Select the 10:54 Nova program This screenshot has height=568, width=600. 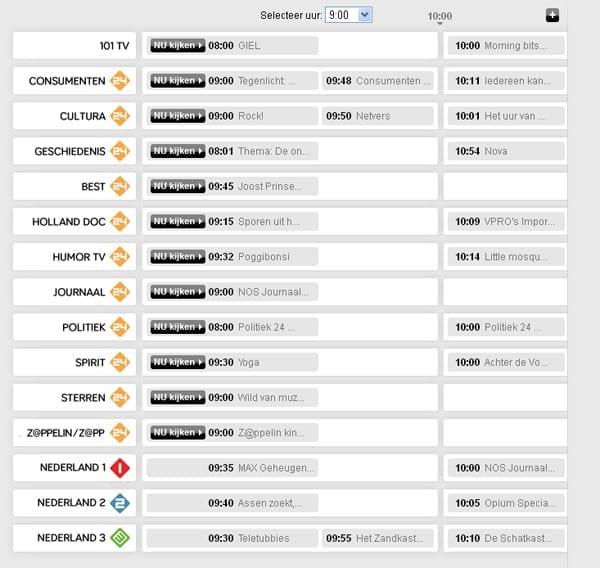(506, 151)
